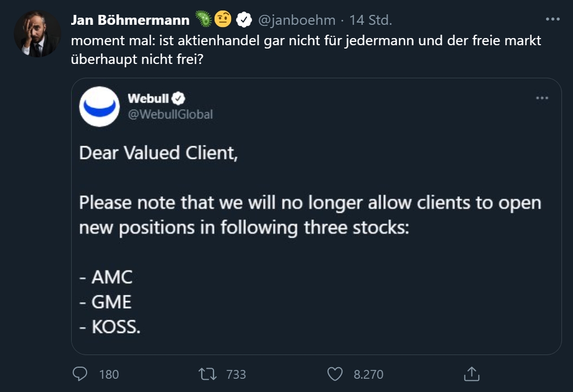Open the @WebullGlobal handle
573x392 pixels.
coord(170,114)
